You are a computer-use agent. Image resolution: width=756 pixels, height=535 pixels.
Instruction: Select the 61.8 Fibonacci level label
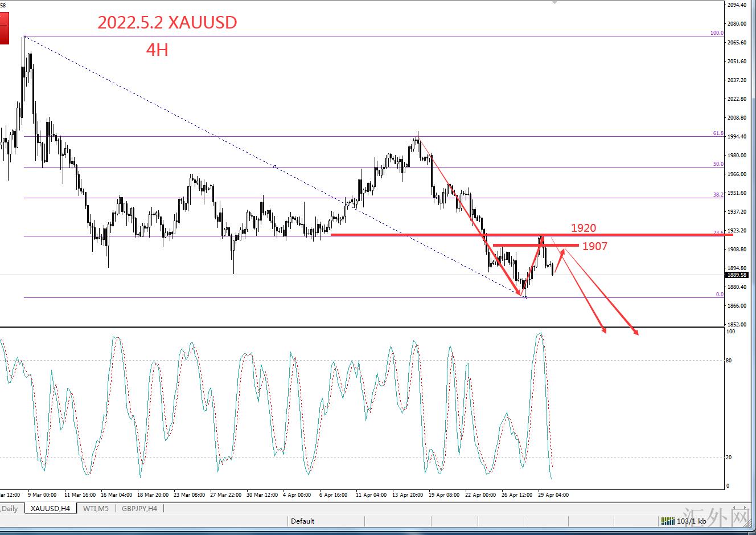(x=718, y=133)
